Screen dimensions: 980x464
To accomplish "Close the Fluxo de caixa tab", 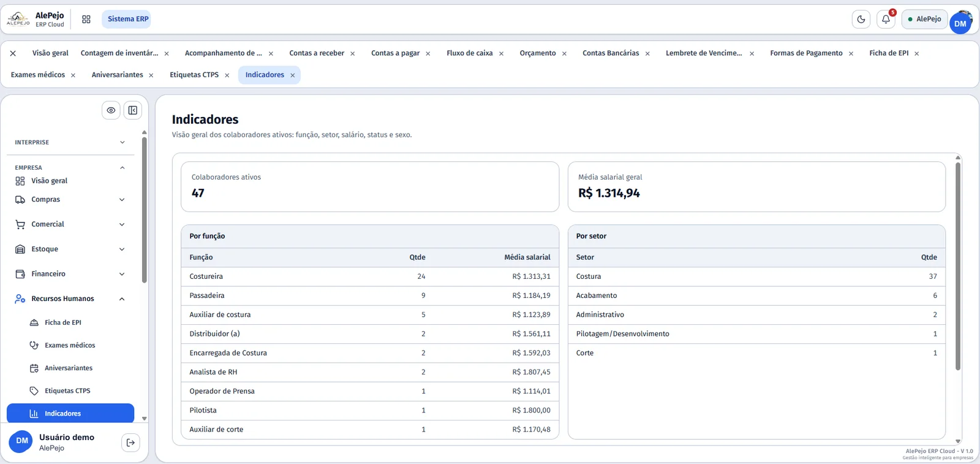I will pos(501,54).
